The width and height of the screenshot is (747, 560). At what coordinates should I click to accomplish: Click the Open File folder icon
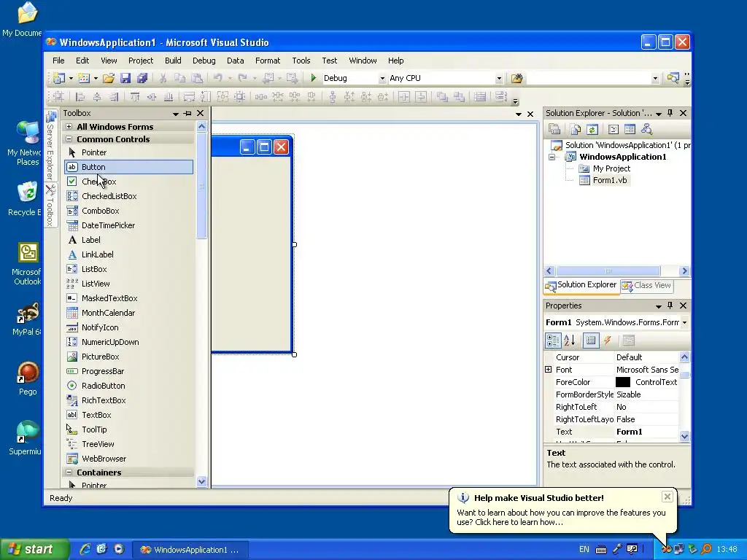click(x=109, y=78)
